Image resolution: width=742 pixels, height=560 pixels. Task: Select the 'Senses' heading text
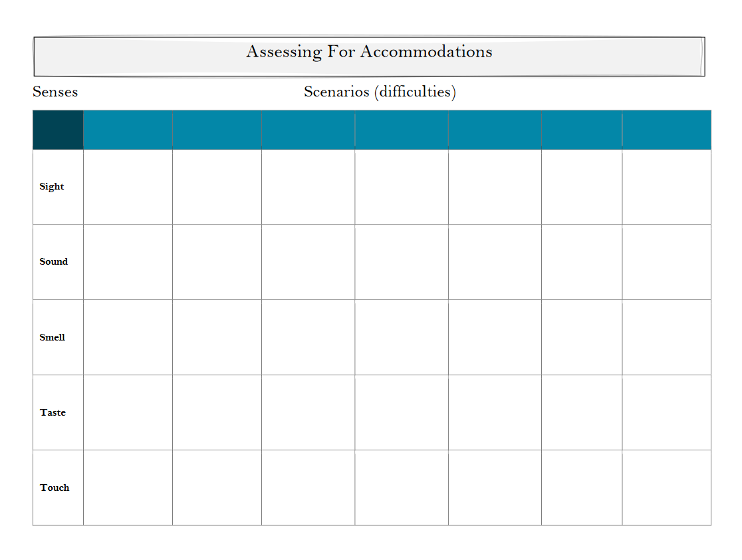[x=55, y=92]
